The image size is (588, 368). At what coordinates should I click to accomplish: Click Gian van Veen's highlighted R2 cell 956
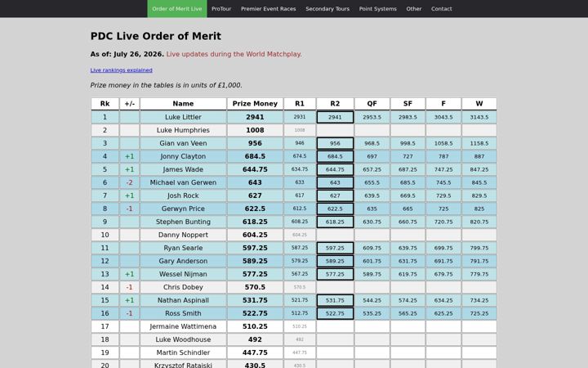[x=335, y=143]
